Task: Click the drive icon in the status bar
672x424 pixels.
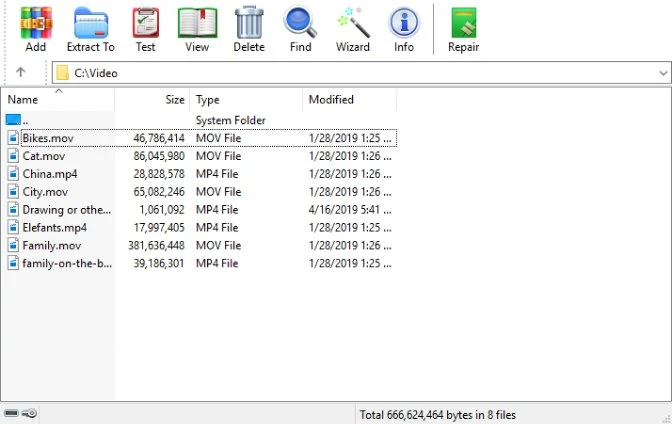Action: [x=11, y=413]
